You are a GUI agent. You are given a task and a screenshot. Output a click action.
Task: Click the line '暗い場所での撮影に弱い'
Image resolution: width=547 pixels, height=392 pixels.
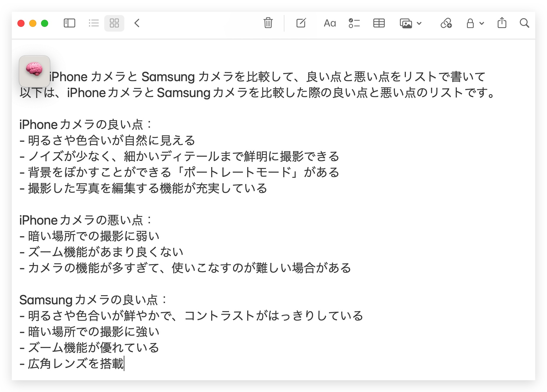click(x=89, y=236)
